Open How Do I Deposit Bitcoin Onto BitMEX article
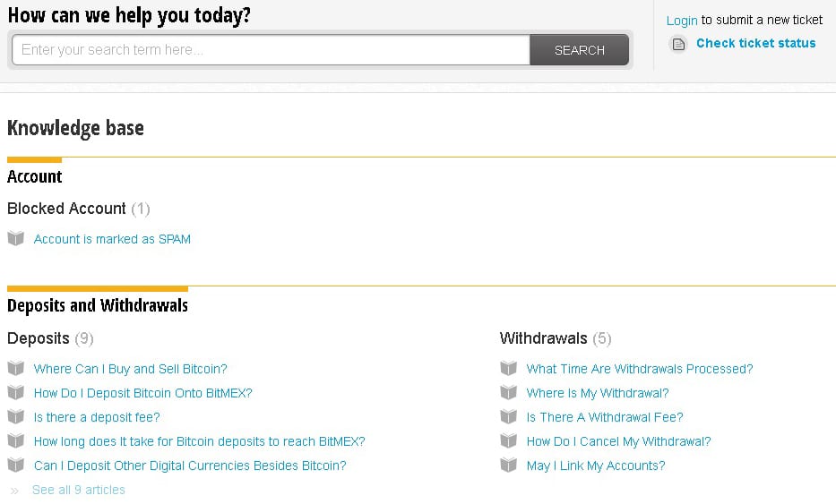836x504 pixels. 142,393
